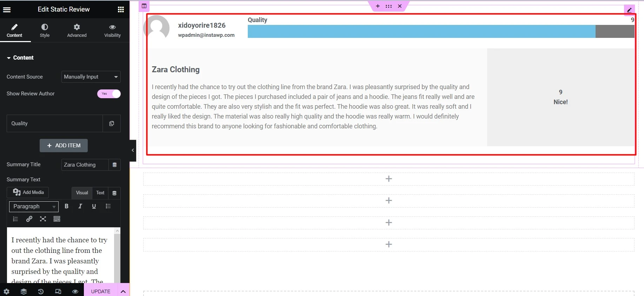Screen dimensions: 644x296
Task: Open the Advanced tab
Action: coord(77,31)
